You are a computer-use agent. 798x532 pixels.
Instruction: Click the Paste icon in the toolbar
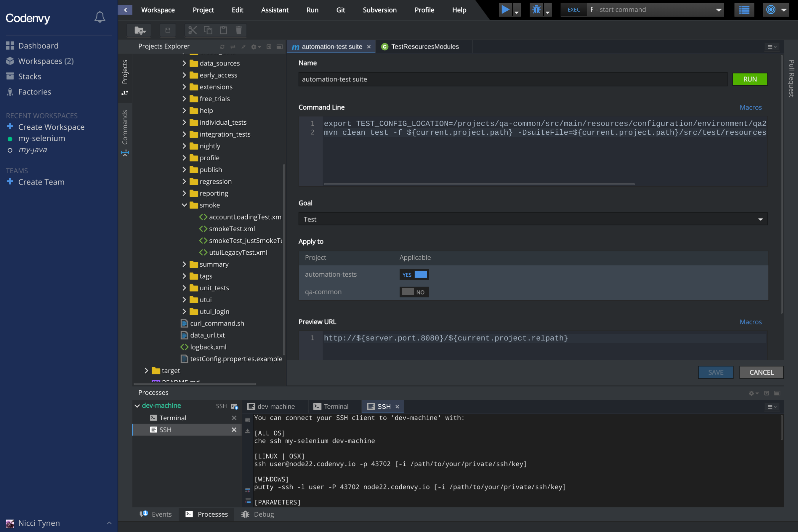[223, 30]
